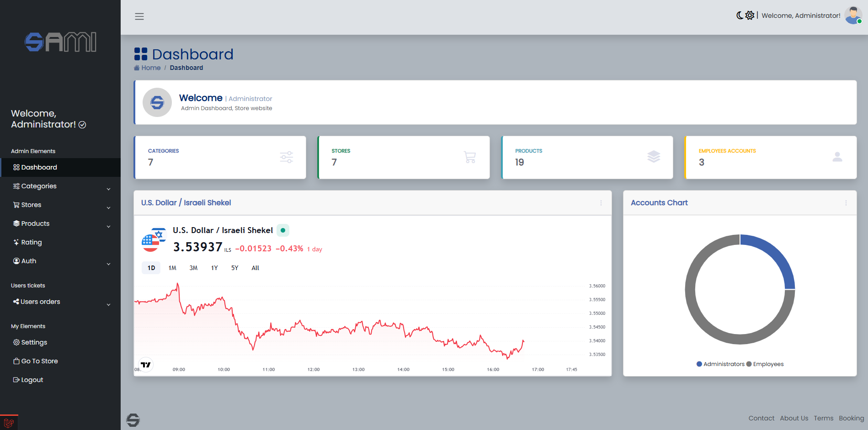
Task: Open settings via the gear icon in header
Action: [750, 15]
